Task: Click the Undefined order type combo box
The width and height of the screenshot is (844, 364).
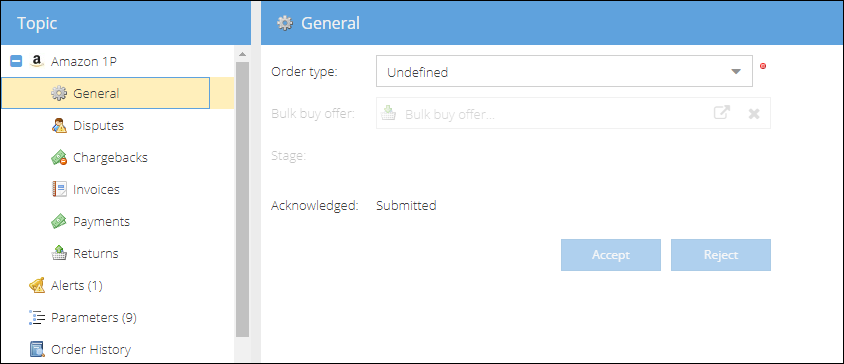Action: click(x=564, y=71)
